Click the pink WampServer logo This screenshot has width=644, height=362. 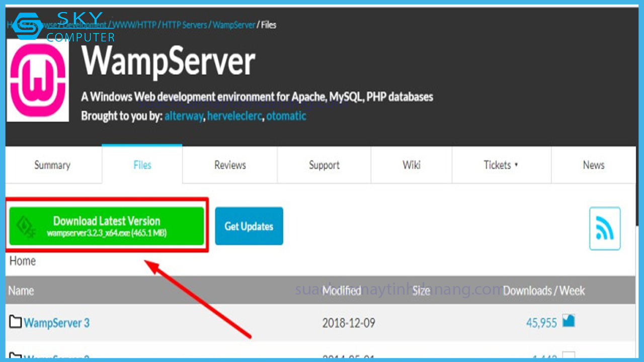point(38,80)
